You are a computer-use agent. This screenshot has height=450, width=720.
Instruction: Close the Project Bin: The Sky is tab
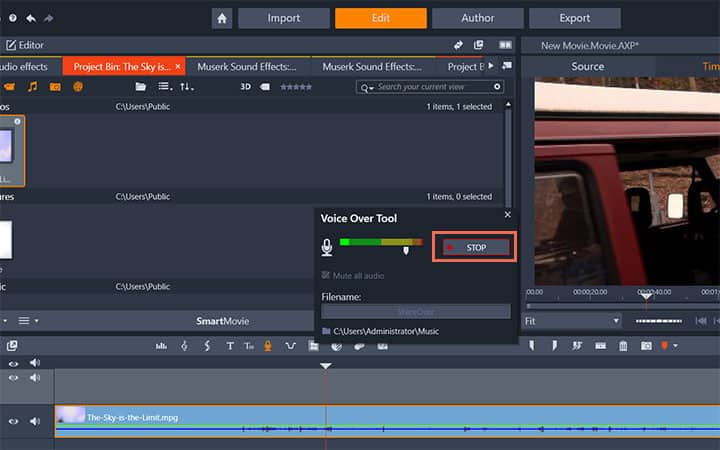tap(178, 67)
